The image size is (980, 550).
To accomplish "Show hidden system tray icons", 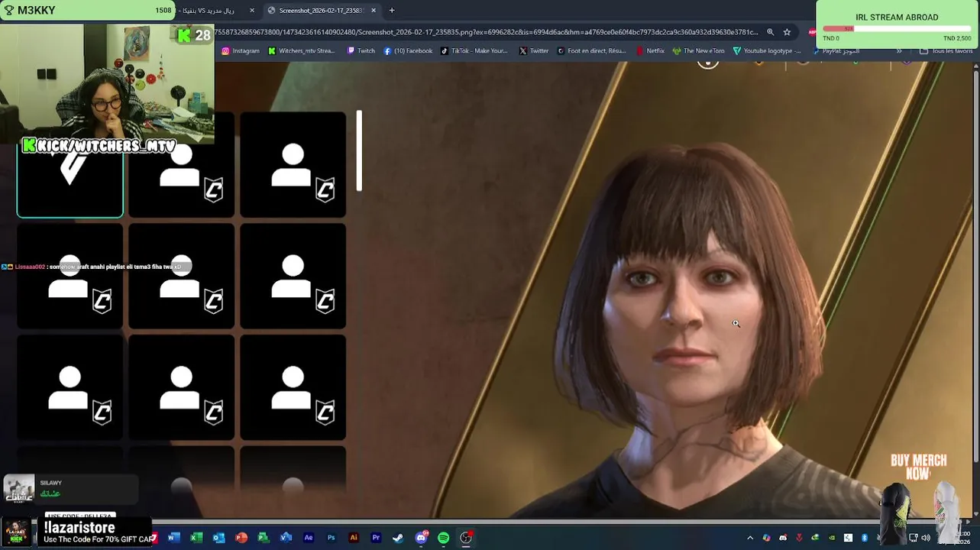I will point(750,538).
